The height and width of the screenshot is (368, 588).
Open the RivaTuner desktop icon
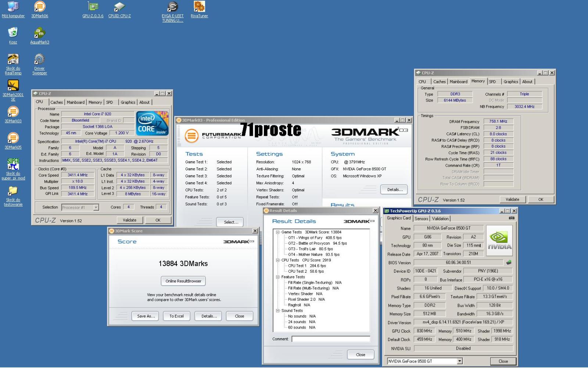click(x=199, y=10)
